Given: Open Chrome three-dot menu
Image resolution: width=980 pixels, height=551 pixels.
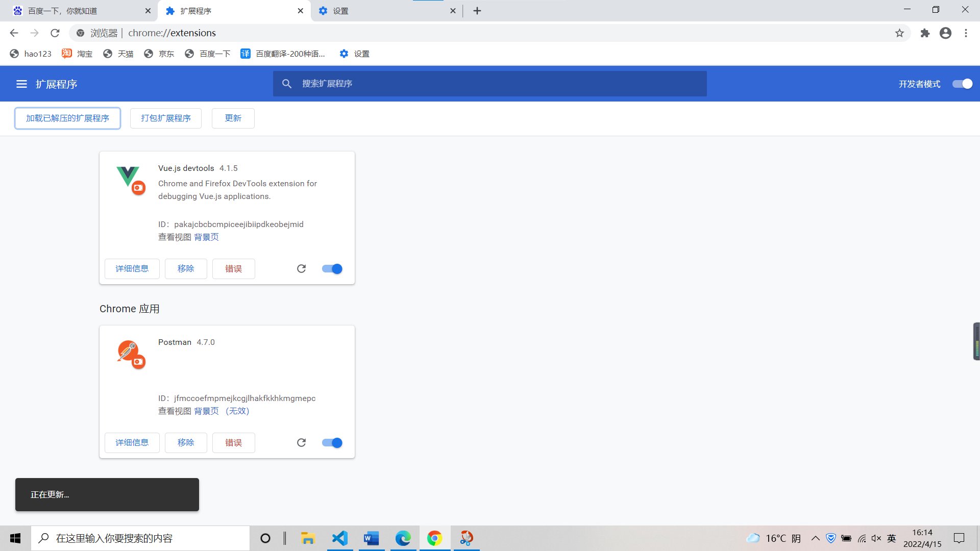Looking at the screenshot, I should click(x=966, y=33).
